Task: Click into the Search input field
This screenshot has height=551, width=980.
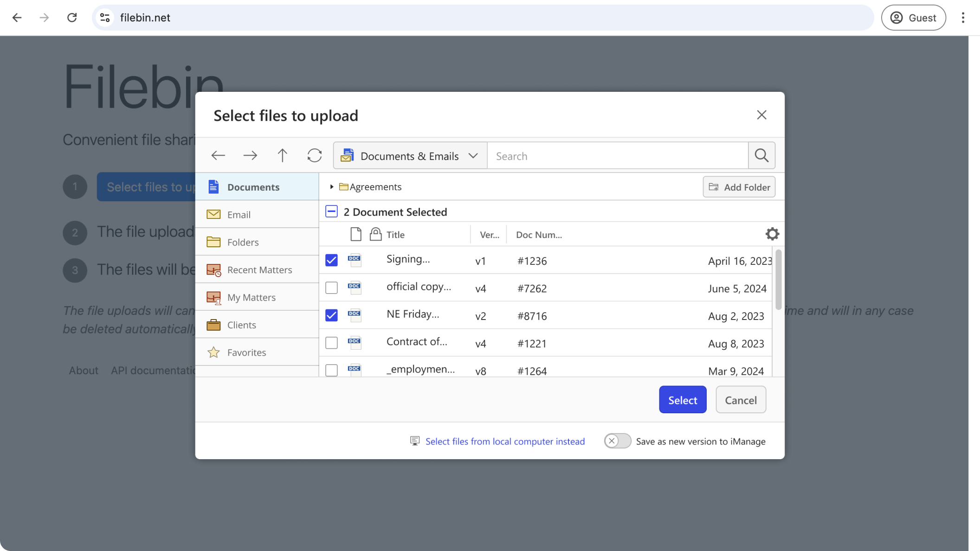Action: (x=617, y=156)
